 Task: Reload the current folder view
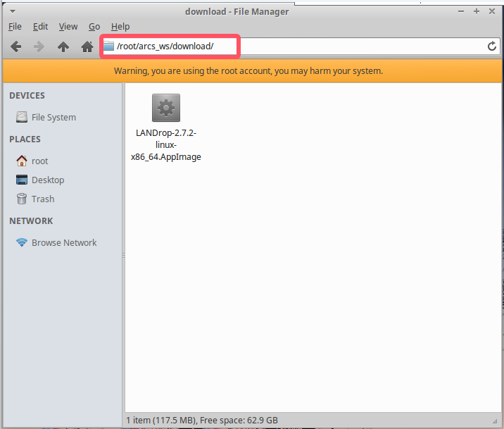click(492, 46)
